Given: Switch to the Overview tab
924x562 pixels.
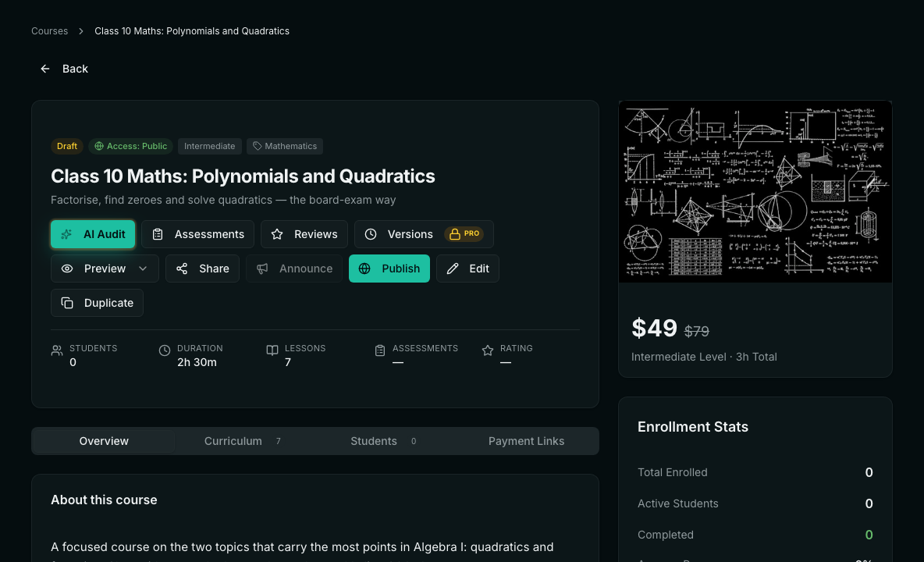Looking at the screenshot, I should pyautogui.click(x=104, y=441).
